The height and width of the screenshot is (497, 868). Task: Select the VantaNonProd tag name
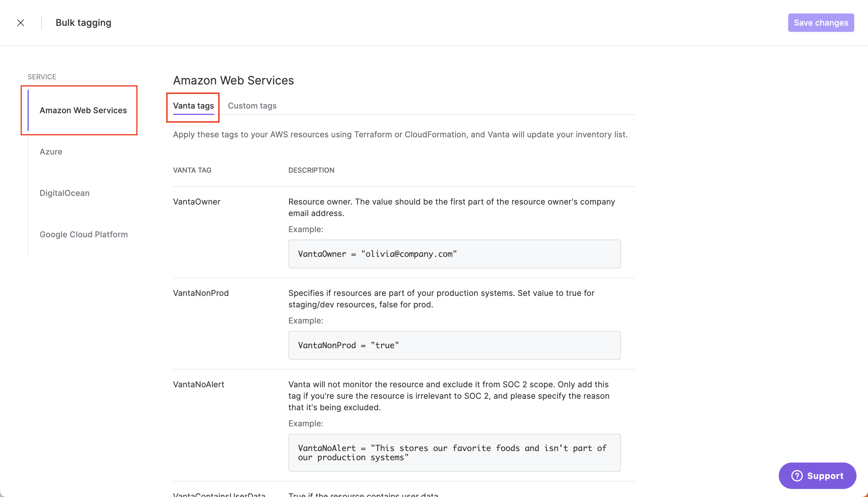[x=201, y=293]
